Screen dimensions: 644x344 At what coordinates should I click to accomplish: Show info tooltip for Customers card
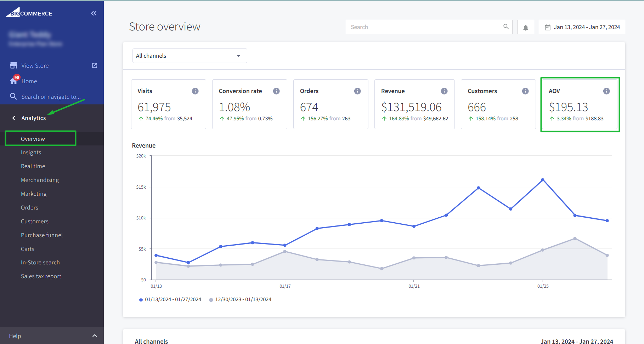[x=525, y=91]
